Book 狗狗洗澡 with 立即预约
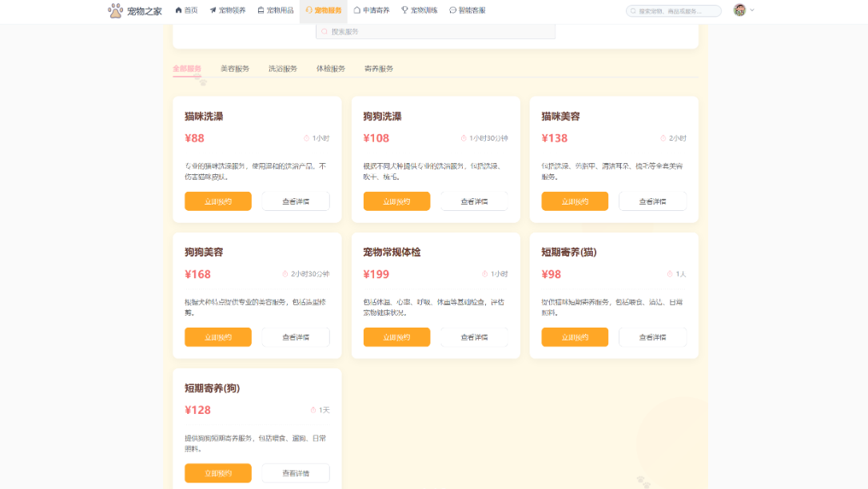The height and width of the screenshot is (489, 868). 396,201
